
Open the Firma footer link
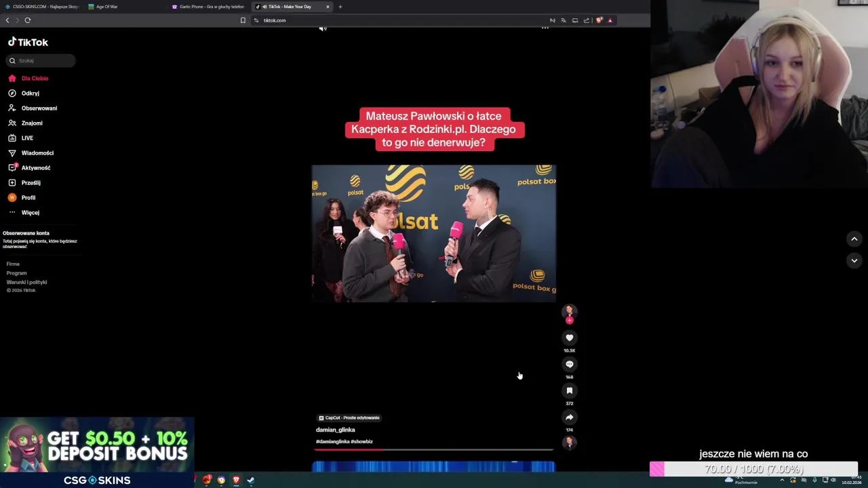tap(13, 264)
